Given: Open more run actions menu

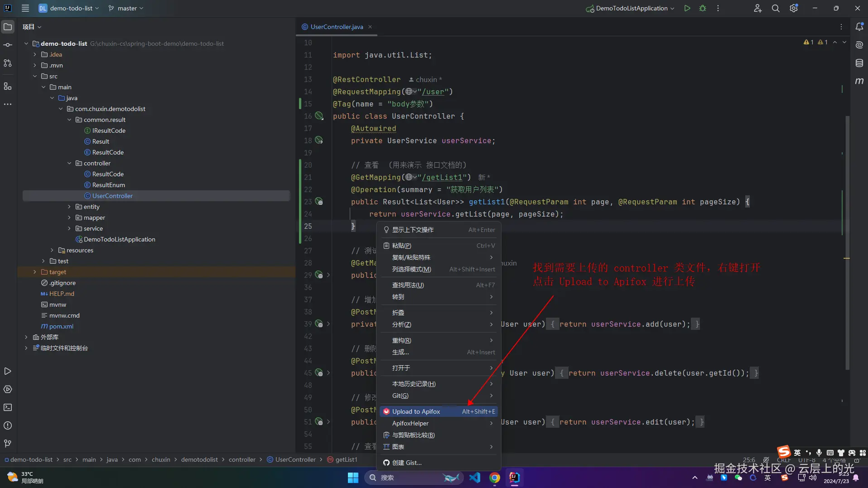Looking at the screenshot, I should coord(718,8).
